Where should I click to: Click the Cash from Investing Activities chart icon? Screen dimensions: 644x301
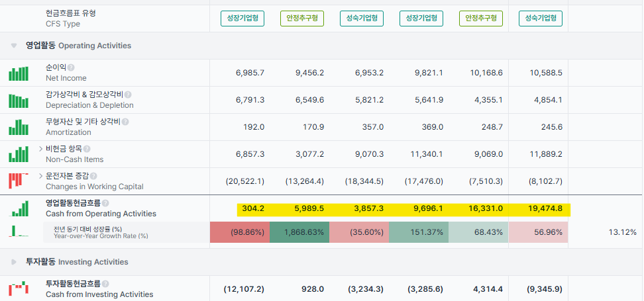click(x=19, y=288)
